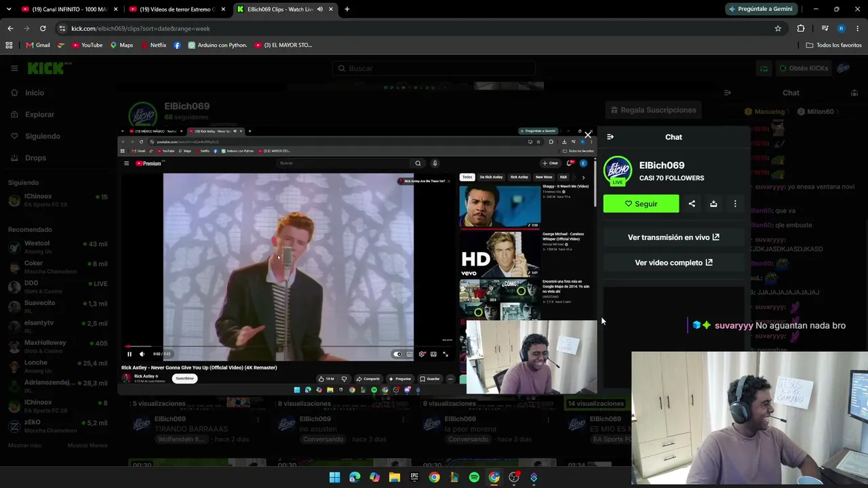The height and width of the screenshot is (488, 868).
Task: Open the Coker recommended channel
Action: click(x=58, y=267)
